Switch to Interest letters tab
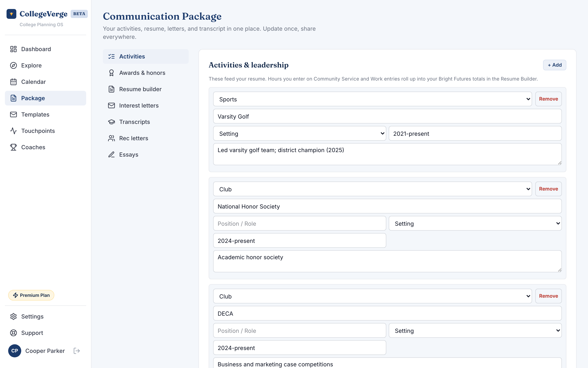588x368 pixels. point(146,105)
